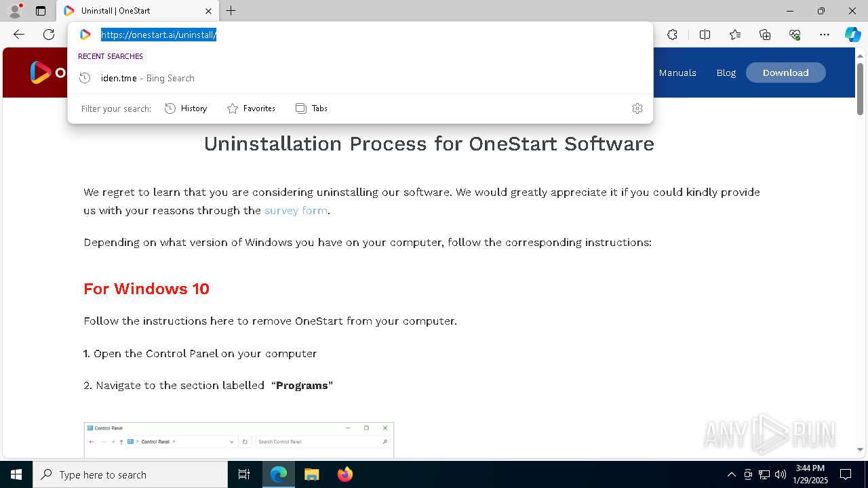Open Microsoft Edge from the taskbar

pos(279,474)
